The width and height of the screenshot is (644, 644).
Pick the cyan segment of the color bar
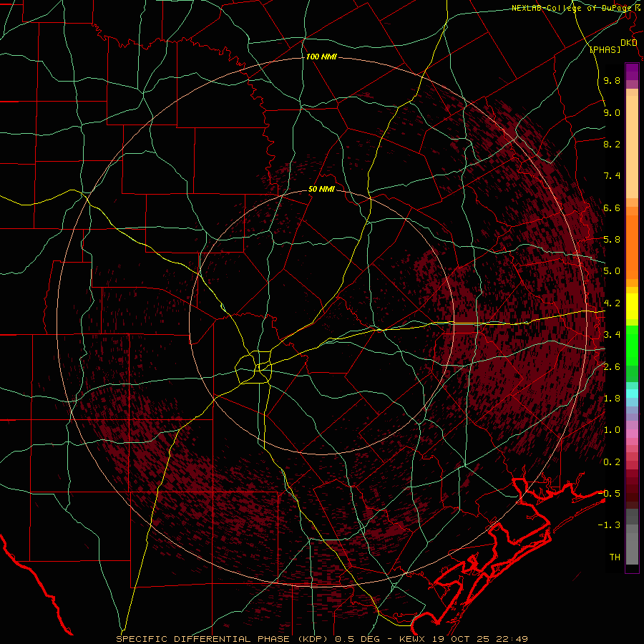(x=632, y=394)
